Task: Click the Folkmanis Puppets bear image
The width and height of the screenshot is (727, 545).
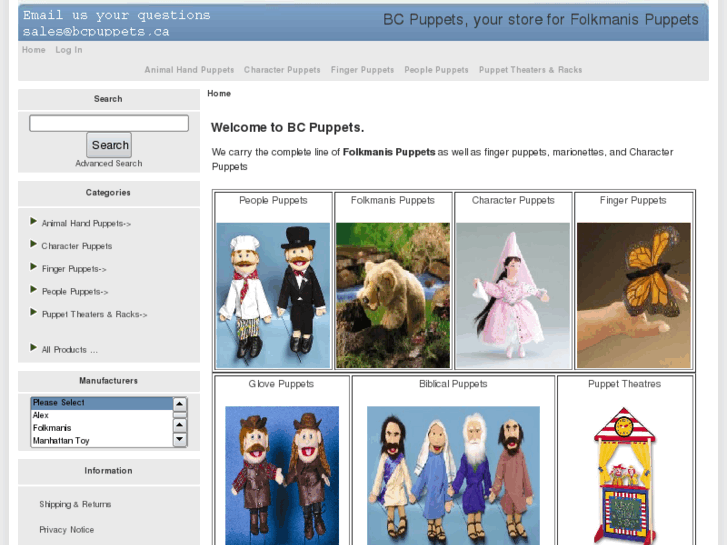Action: [393, 295]
